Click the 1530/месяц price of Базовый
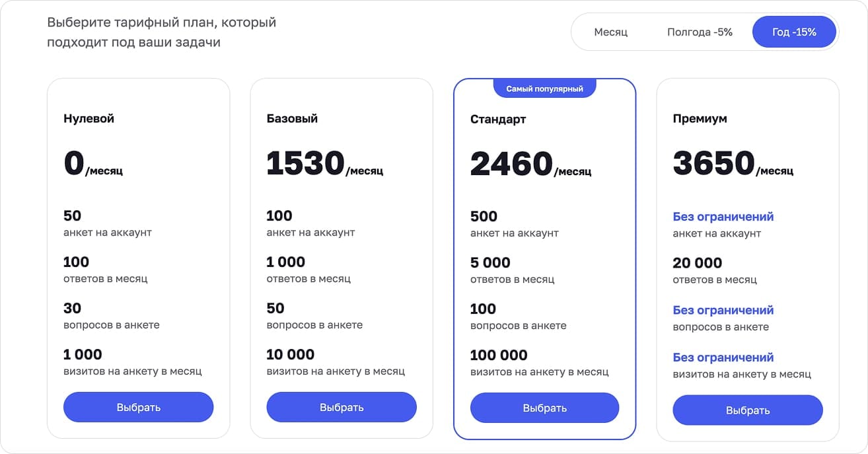 coord(324,162)
